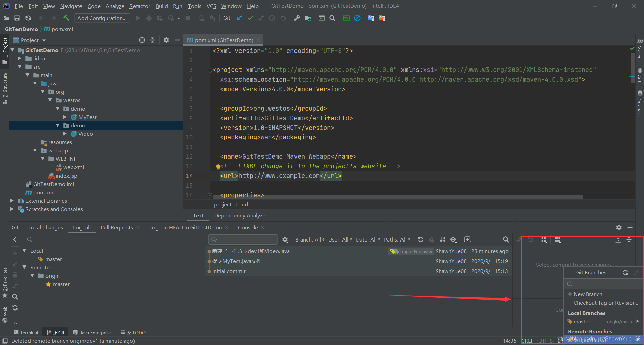Image resolution: width=644 pixels, height=345 pixels.
Task: Click blue circle slash icon in toolbar
Action: (x=357, y=18)
